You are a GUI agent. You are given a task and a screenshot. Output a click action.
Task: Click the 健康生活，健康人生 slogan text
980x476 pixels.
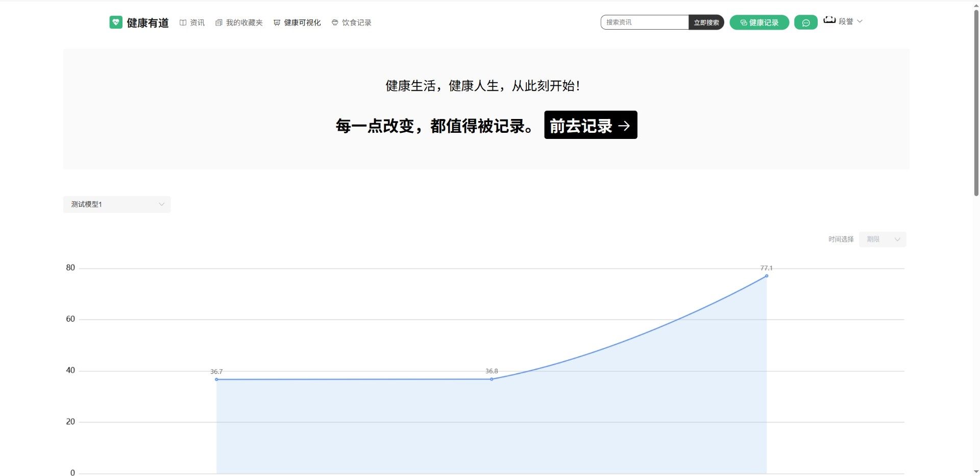[x=482, y=86]
